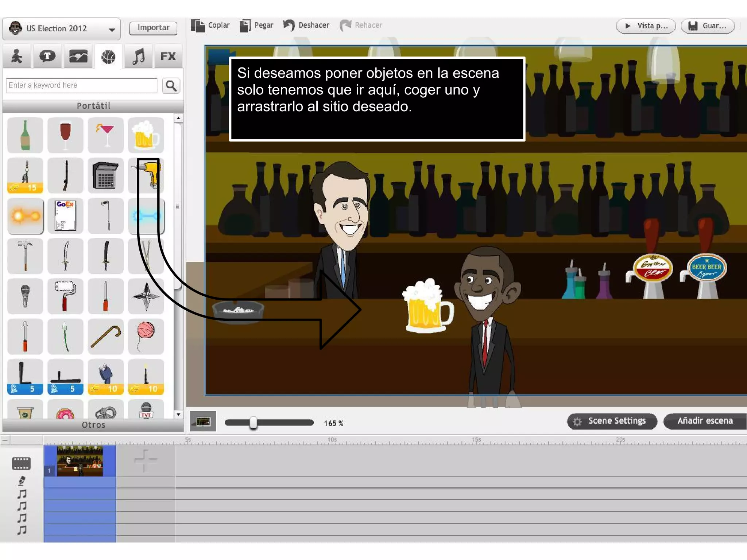747x560 pixels.
Task: Select the beer mug prop
Action: [x=146, y=135]
